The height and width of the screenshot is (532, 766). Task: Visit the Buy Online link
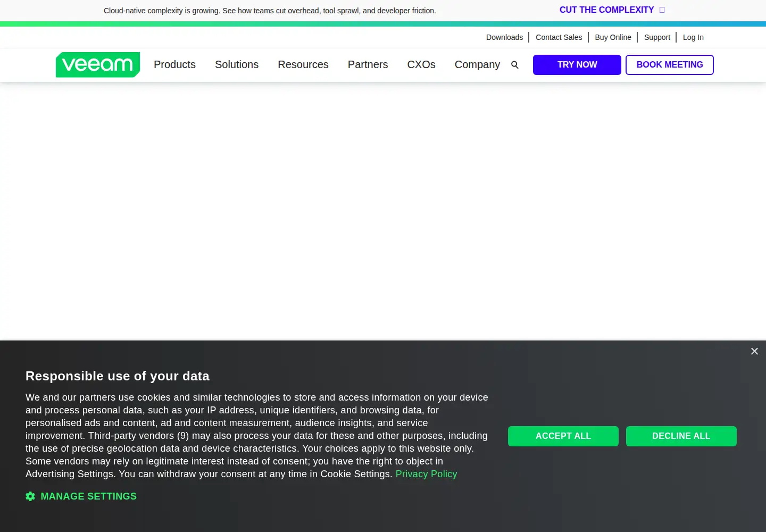(613, 37)
